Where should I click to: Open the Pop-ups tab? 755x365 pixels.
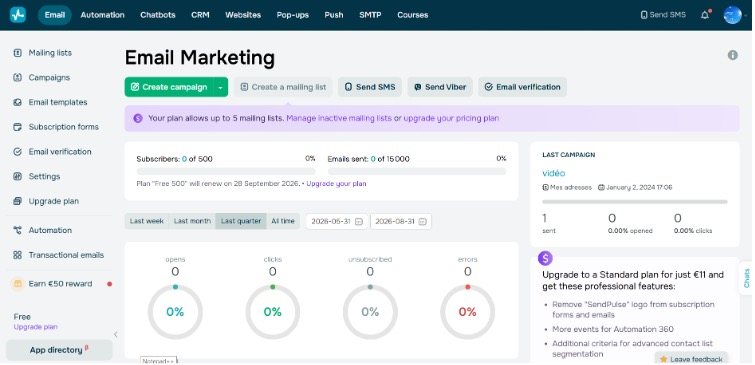point(293,15)
